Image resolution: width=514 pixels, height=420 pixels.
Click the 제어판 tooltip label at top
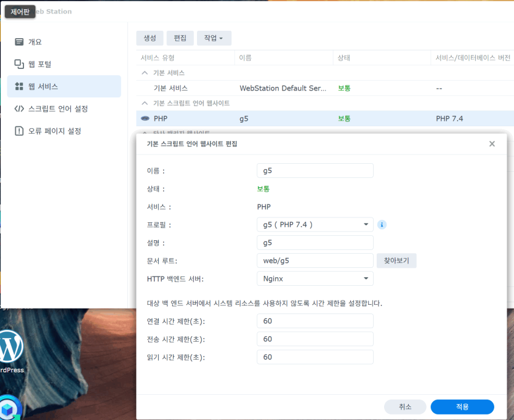[20, 12]
